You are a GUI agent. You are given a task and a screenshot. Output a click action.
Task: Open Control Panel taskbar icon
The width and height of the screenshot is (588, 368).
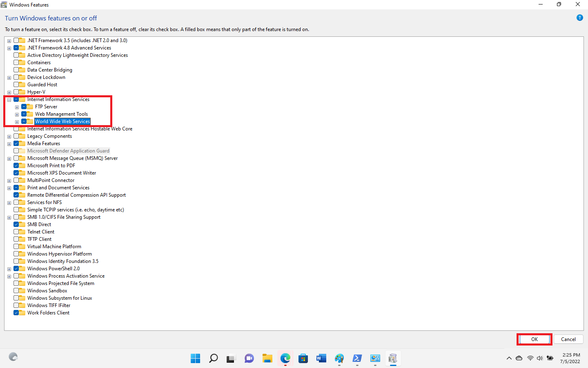(375, 359)
